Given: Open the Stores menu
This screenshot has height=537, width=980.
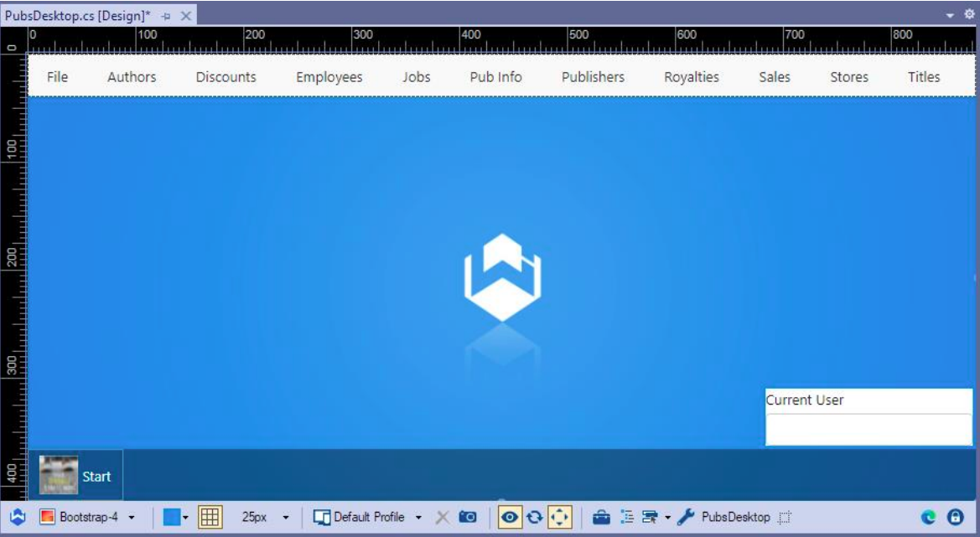Looking at the screenshot, I should point(848,77).
